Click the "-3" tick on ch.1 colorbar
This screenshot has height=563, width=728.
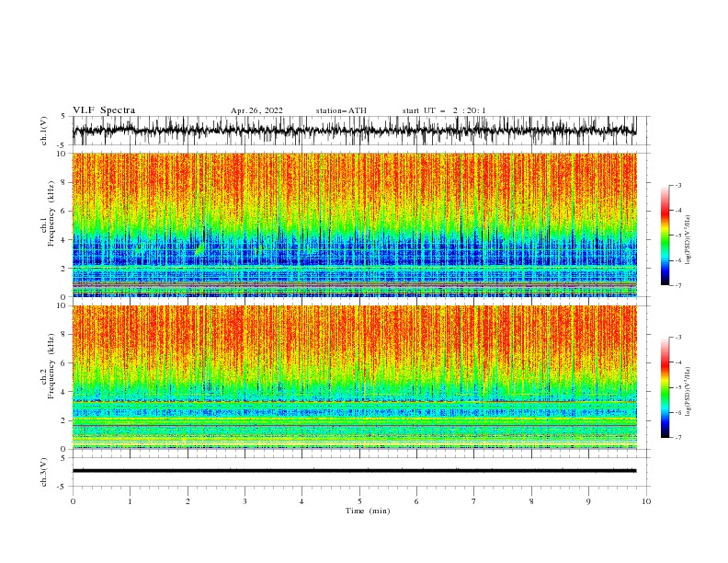678,185
